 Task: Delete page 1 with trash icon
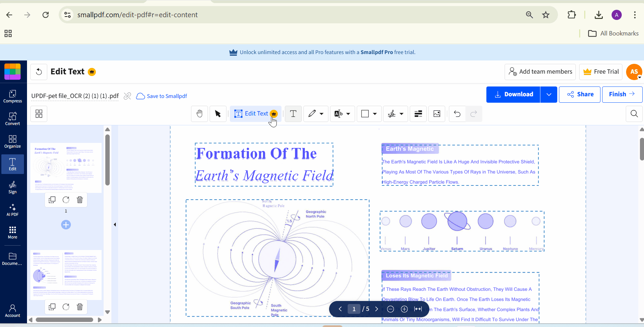(x=80, y=200)
